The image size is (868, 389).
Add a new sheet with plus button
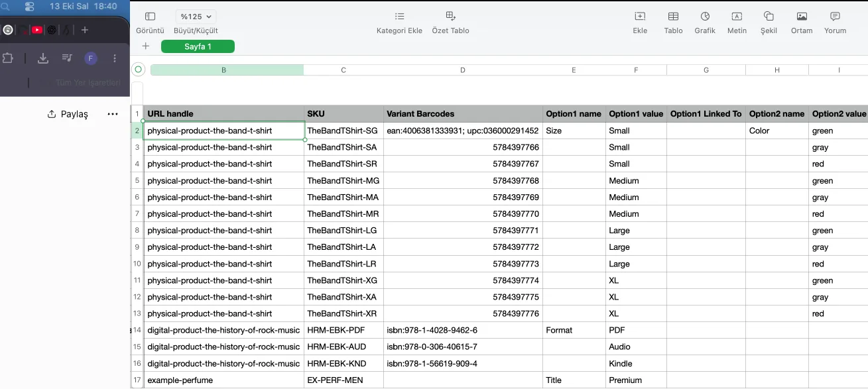coord(146,46)
